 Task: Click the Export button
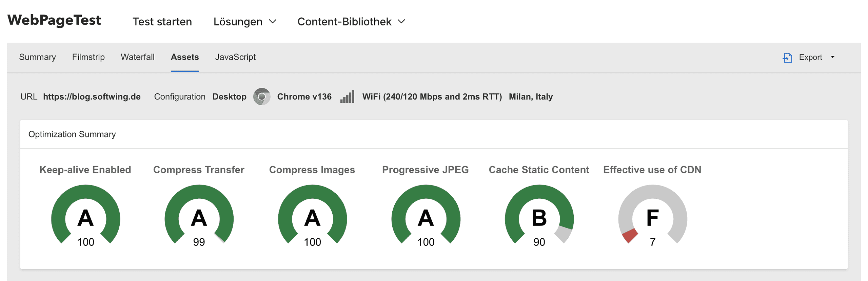pos(810,57)
